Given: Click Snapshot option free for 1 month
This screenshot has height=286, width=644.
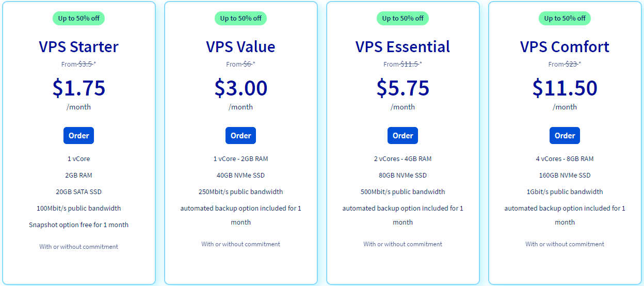Looking at the screenshot, I should click(78, 225).
